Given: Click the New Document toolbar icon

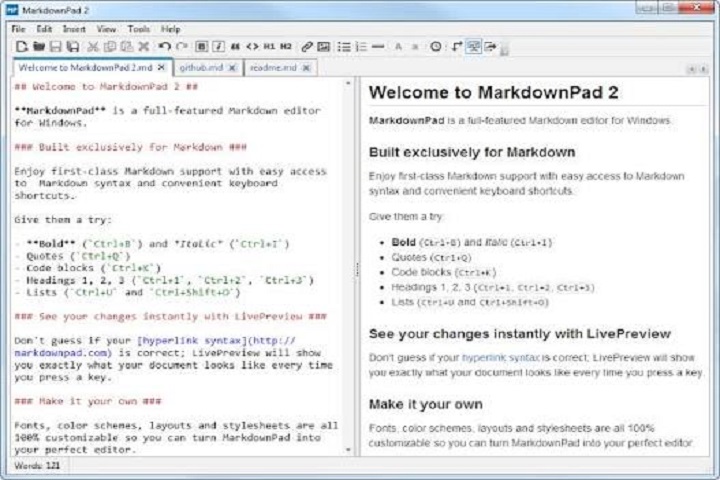Looking at the screenshot, I should pyautogui.click(x=19, y=47).
